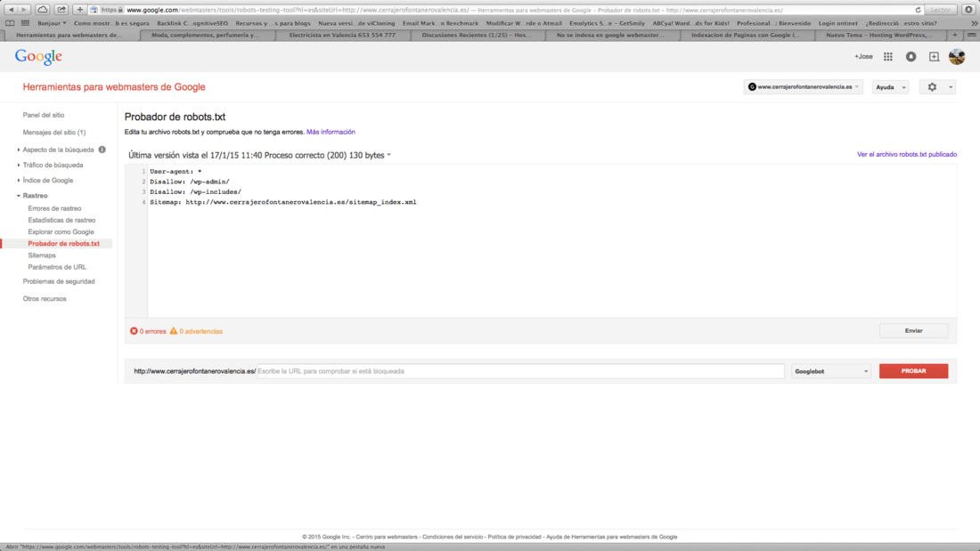Open Mensajes del sitio (1)
This screenshot has height=551, width=980.
point(54,133)
